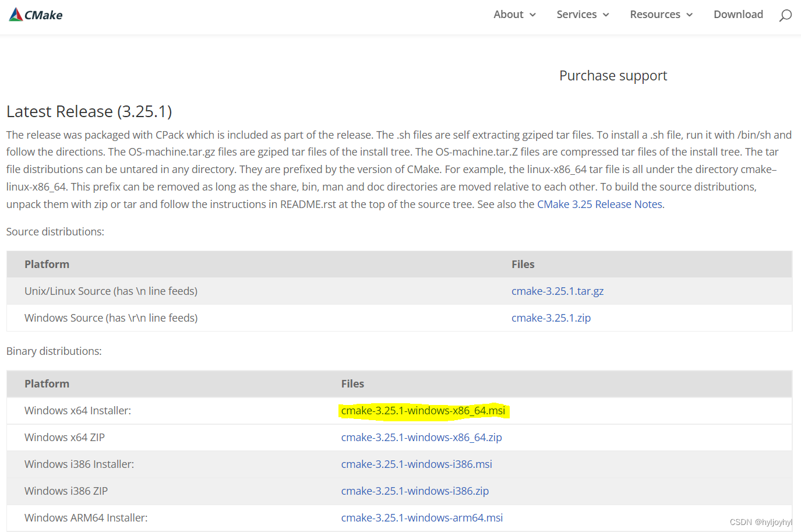Click the Platform header in source table
Viewport: 801px width, 532px height.
coord(47,265)
